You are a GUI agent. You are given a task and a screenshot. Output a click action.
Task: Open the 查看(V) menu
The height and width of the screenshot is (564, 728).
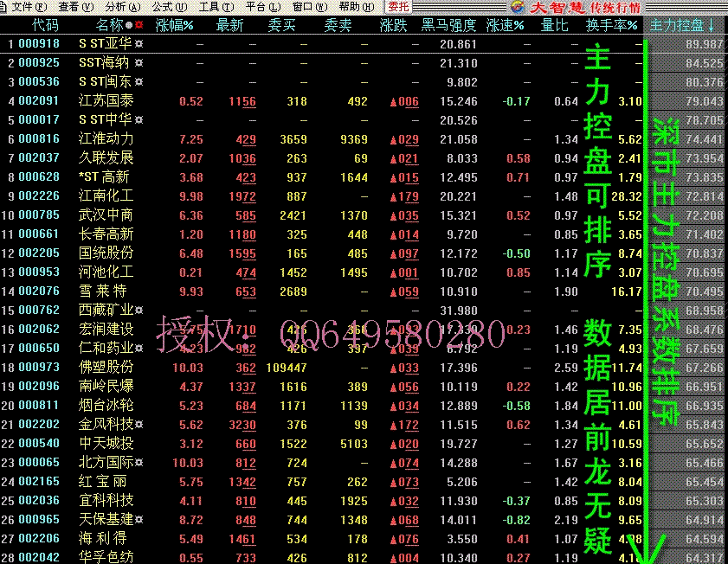click(75, 7)
